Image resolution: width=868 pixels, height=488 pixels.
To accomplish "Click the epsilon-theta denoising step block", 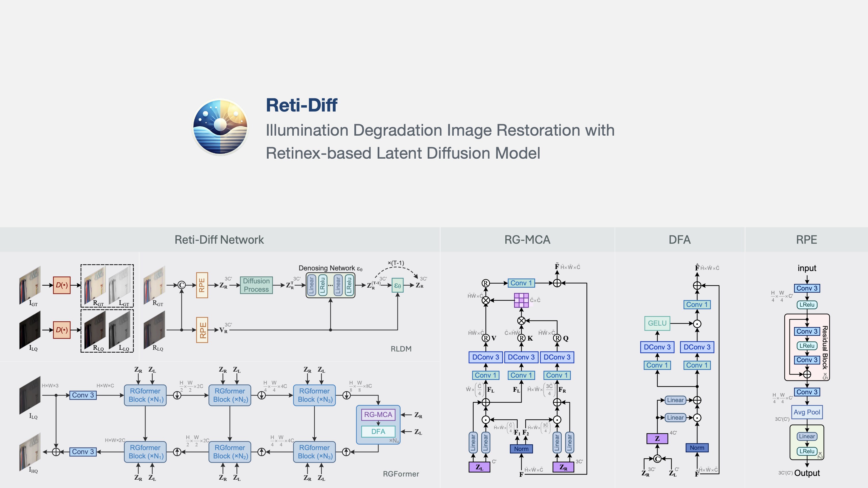I will [397, 286].
